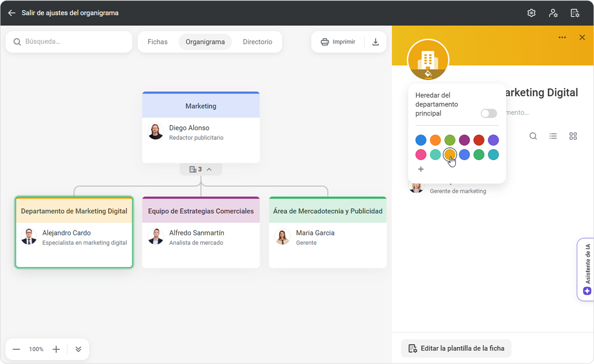The width and height of the screenshot is (594, 364).
Task: Click the double-chevron expand all button
Action: (78, 349)
